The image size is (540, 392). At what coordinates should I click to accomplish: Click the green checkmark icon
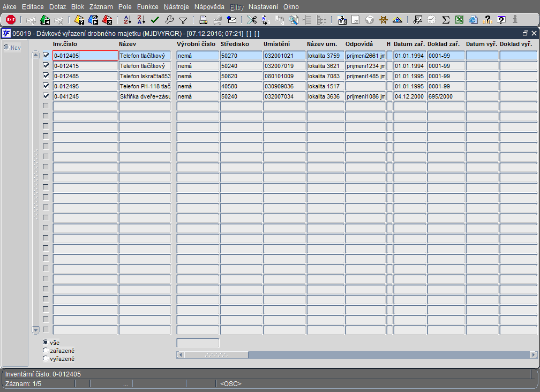155,20
